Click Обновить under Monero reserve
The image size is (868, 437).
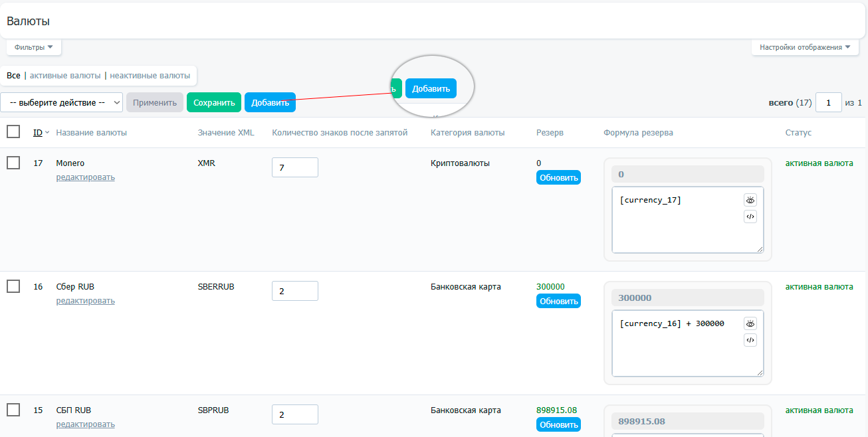(x=558, y=178)
